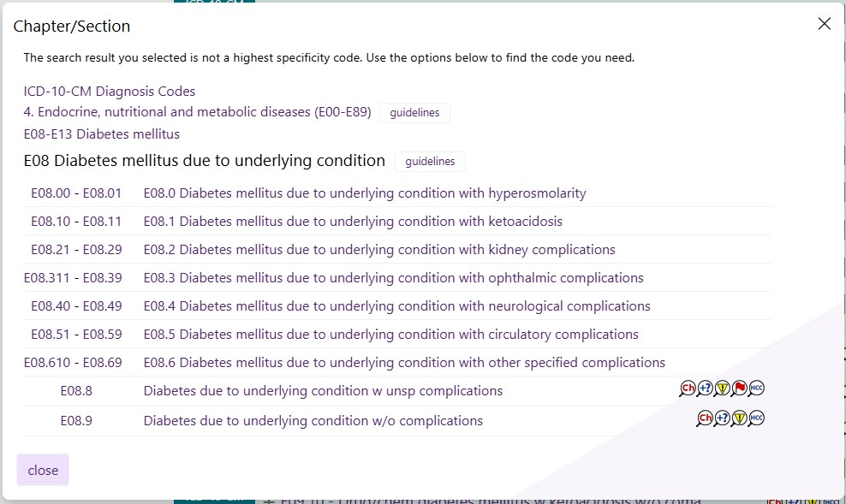The width and height of the screenshot is (846, 504).
Task: Open E08.1 ketoacidosis code group
Action: point(353,221)
